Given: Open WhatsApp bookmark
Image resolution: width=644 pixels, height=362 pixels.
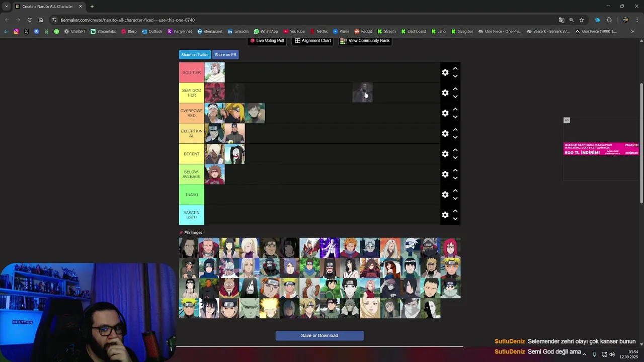Looking at the screenshot, I should click(x=266, y=31).
